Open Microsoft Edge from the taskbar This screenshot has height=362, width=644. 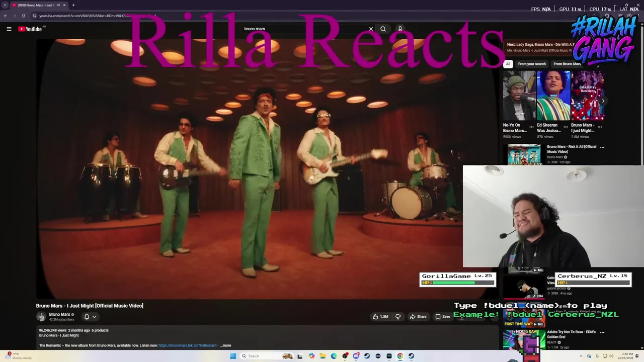pyautogui.click(x=334, y=356)
